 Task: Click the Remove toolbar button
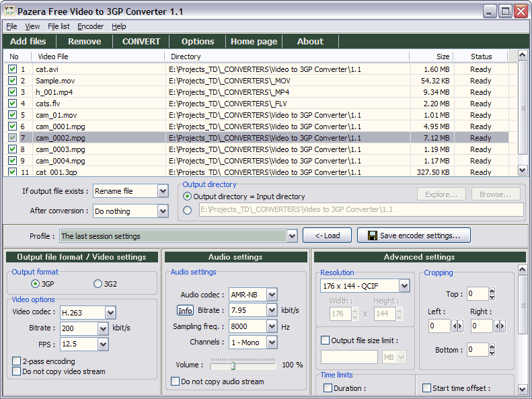point(85,42)
